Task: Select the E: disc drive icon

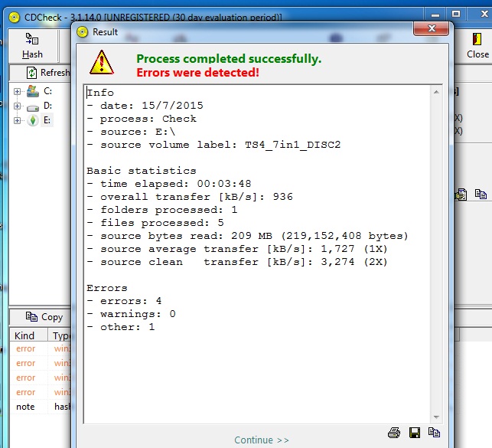Action: 33,120
